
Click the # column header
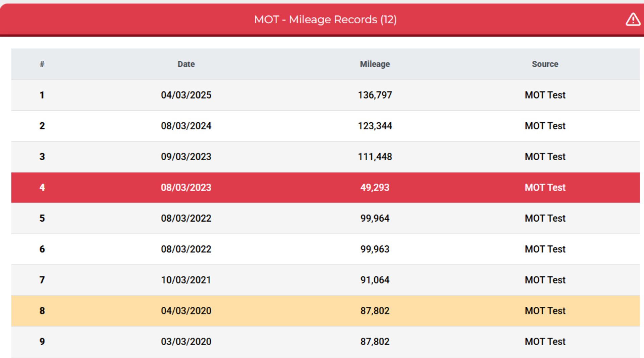click(x=42, y=64)
